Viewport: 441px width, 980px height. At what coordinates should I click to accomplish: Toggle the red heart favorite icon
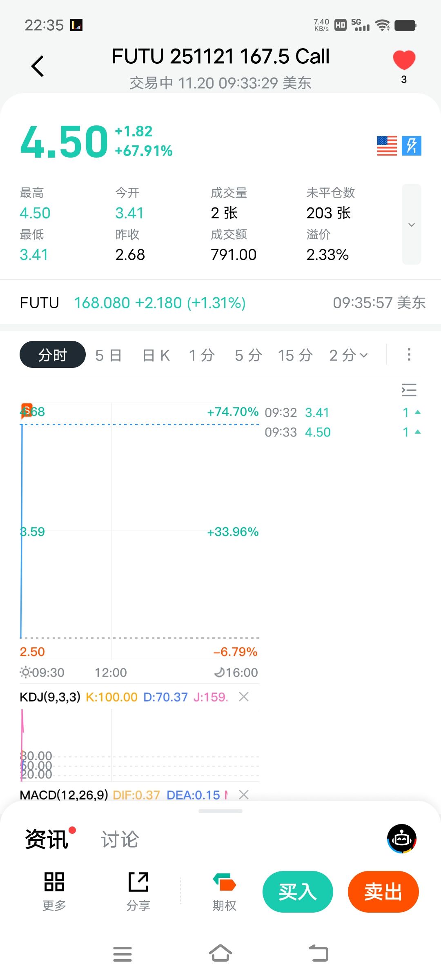pos(404,60)
